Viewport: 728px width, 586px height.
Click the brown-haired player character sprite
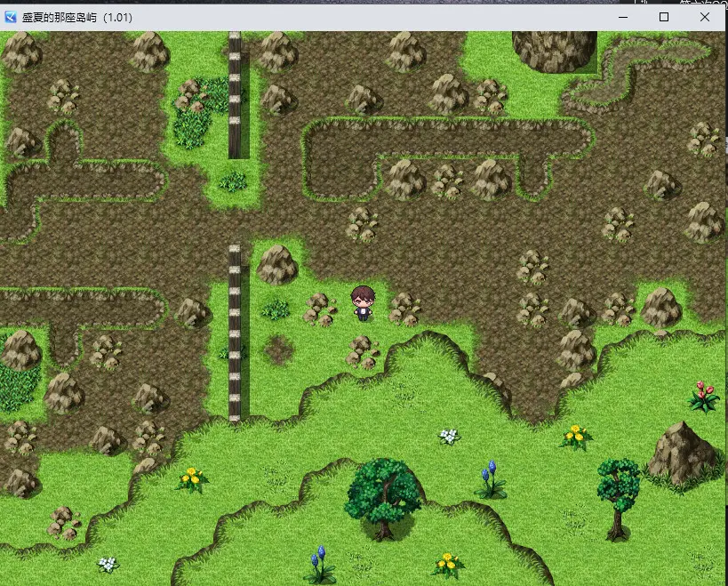point(363,303)
